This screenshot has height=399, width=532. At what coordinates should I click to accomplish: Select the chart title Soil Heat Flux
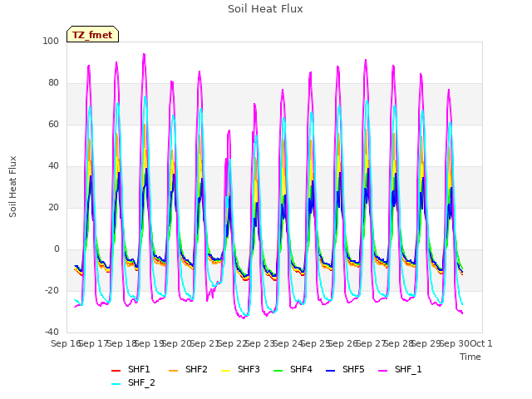pos(265,9)
